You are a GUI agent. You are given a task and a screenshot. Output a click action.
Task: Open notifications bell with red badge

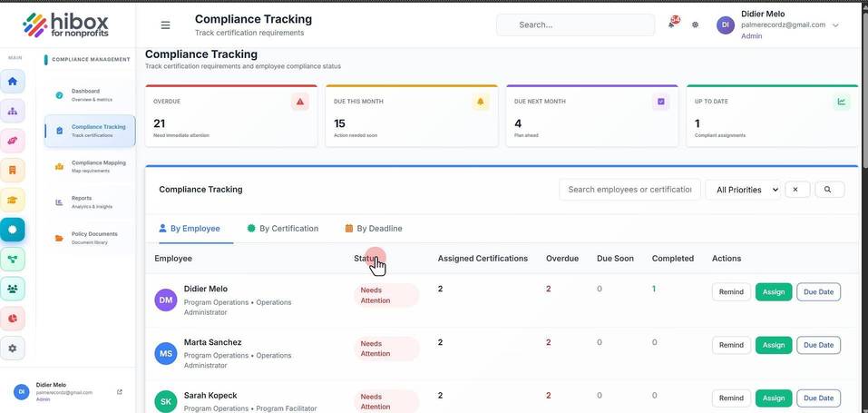(673, 24)
